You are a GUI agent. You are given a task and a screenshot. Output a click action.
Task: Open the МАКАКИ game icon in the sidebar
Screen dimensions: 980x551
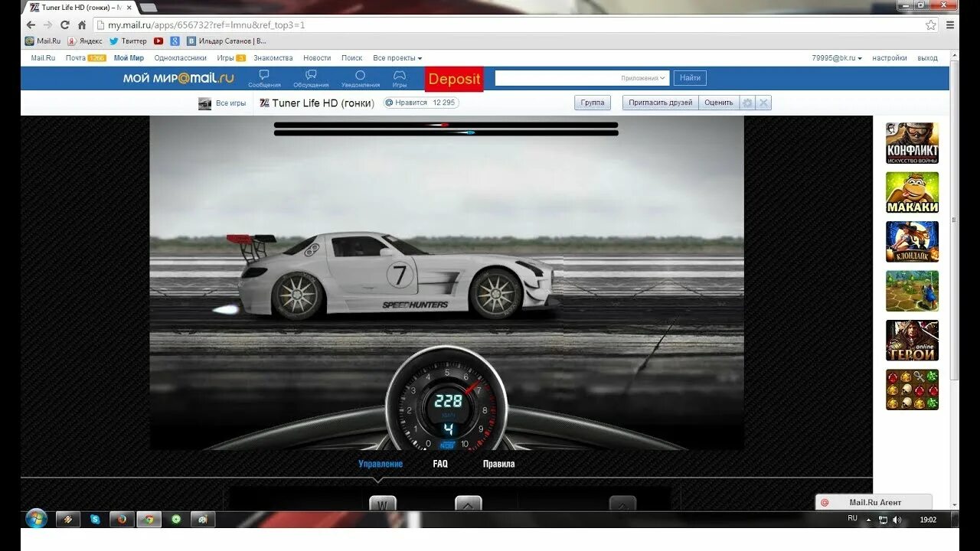point(912,193)
